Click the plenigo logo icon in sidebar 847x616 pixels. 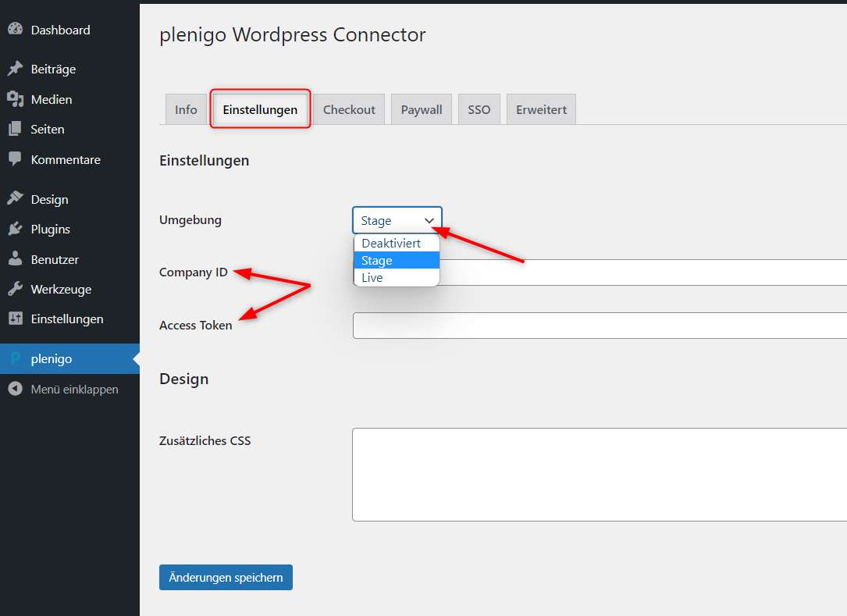tap(15, 358)
